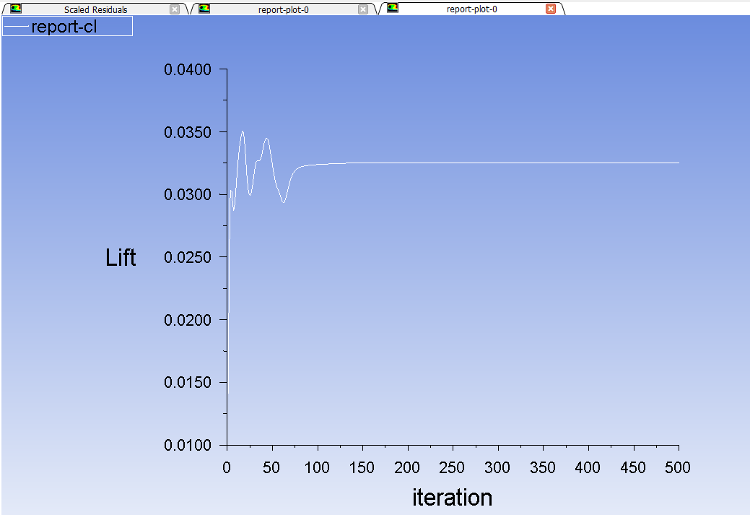Switch to the Scaled Residuals tab
The image size is (750, 515).
click(95, 9)
